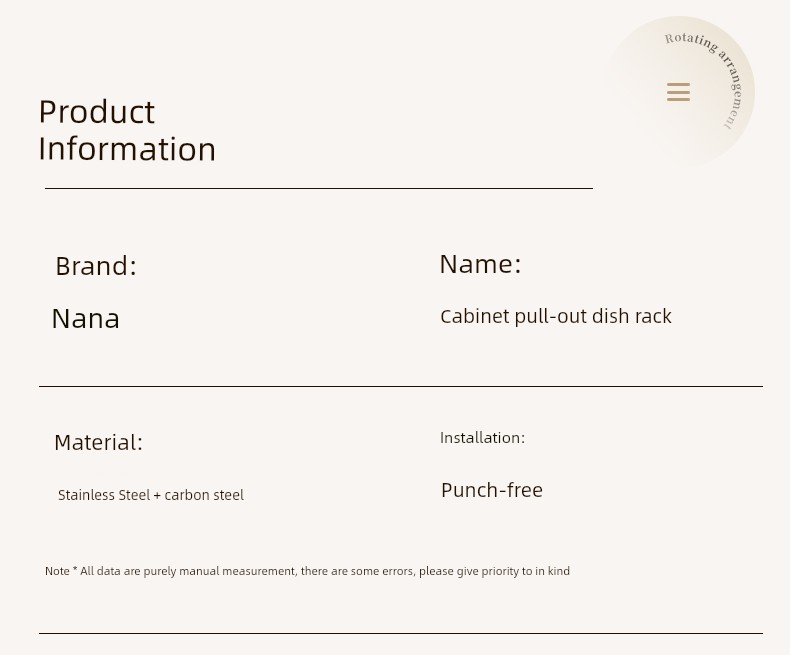Select 'Cabinet pull-out dish rack' text
The width and height of the screenshot is (790, 655).
[556, 316]
